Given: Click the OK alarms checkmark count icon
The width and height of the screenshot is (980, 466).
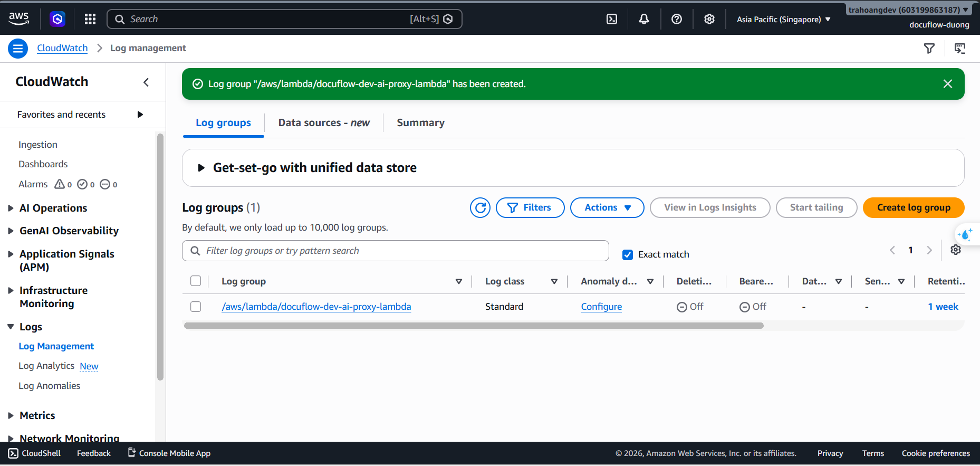Looking at the screenshot, I should click(x=82, y=184).
